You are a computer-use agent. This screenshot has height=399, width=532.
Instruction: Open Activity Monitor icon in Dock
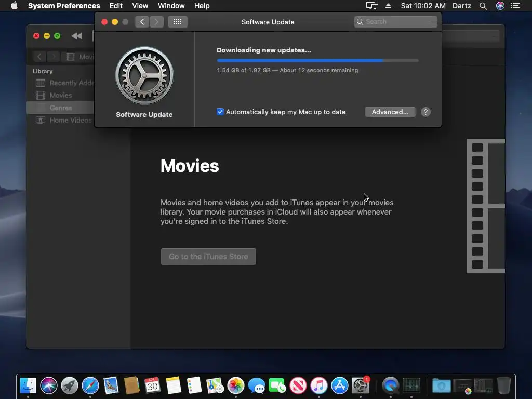(x=411, y=385)
